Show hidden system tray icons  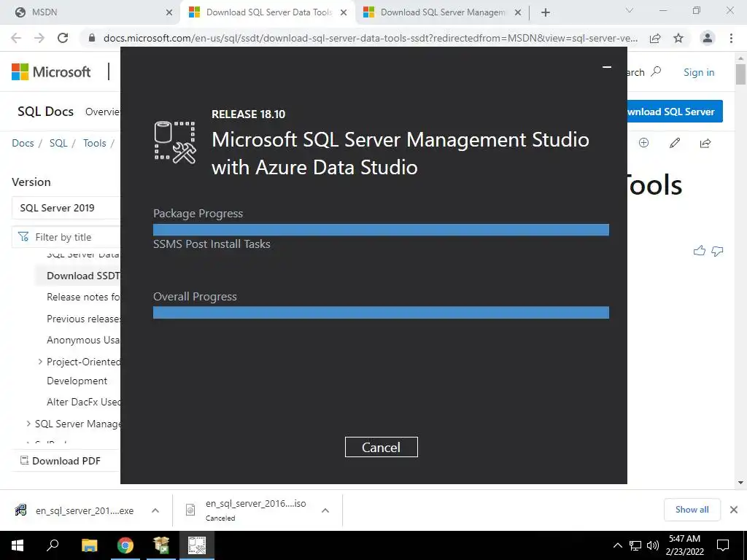pyautogui.click(x=617, y=545)
